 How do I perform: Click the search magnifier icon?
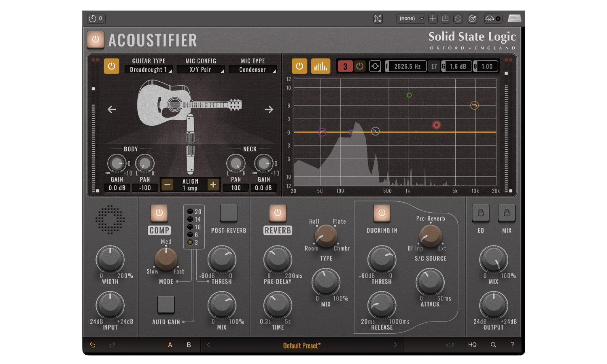click(493, 345)
